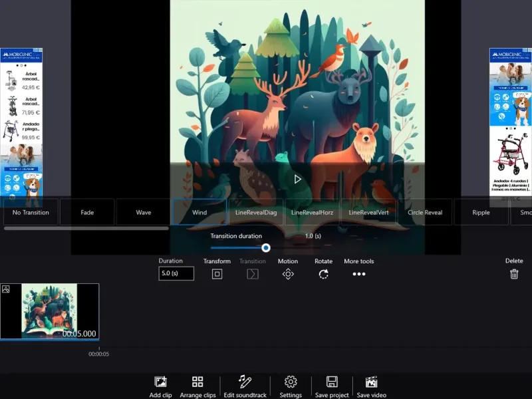
Task: Click the Transition arrow icon
Action: click(x=253, y=274)
